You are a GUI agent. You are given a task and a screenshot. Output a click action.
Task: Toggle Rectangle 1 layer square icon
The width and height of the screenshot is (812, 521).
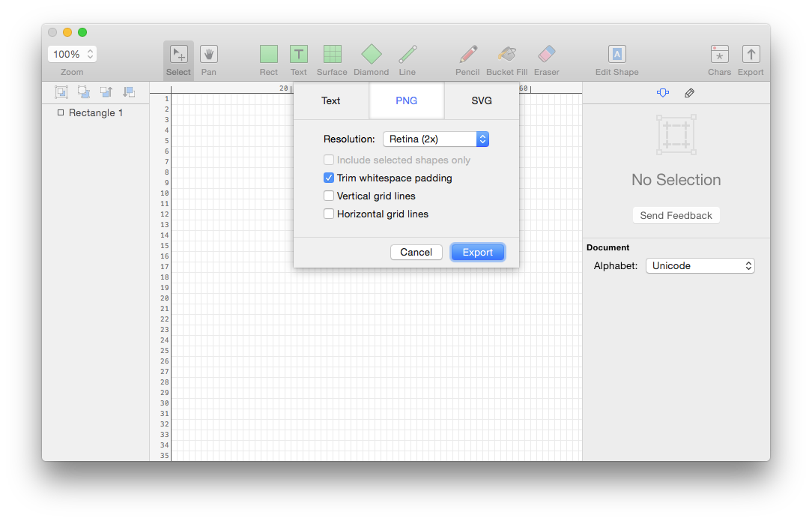tap(61, 112)
